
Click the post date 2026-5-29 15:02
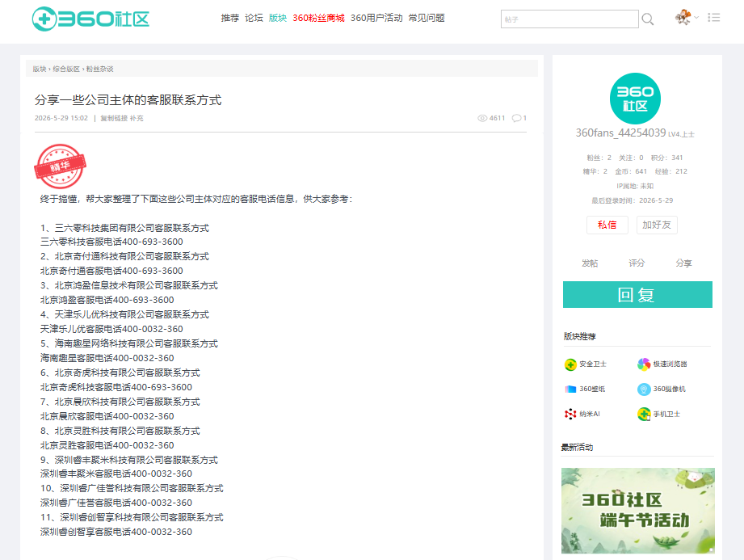click(61, 118)
